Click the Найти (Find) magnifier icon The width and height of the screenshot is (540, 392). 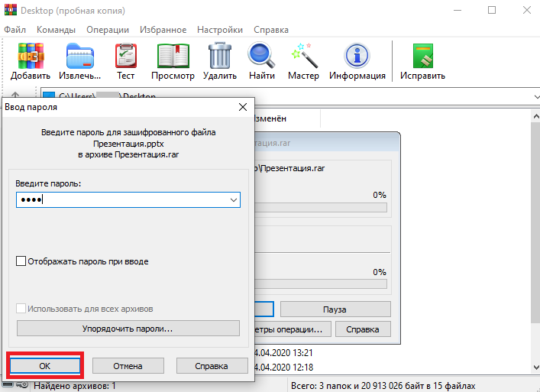262,56
